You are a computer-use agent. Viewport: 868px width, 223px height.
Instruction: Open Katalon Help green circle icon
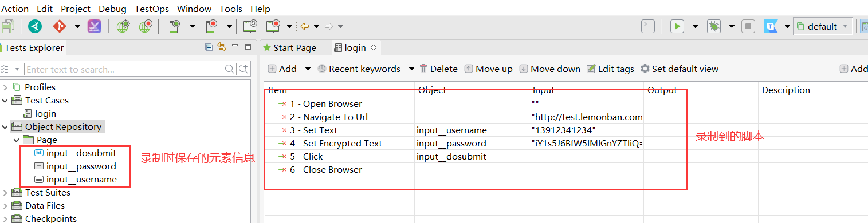[35, 26]
